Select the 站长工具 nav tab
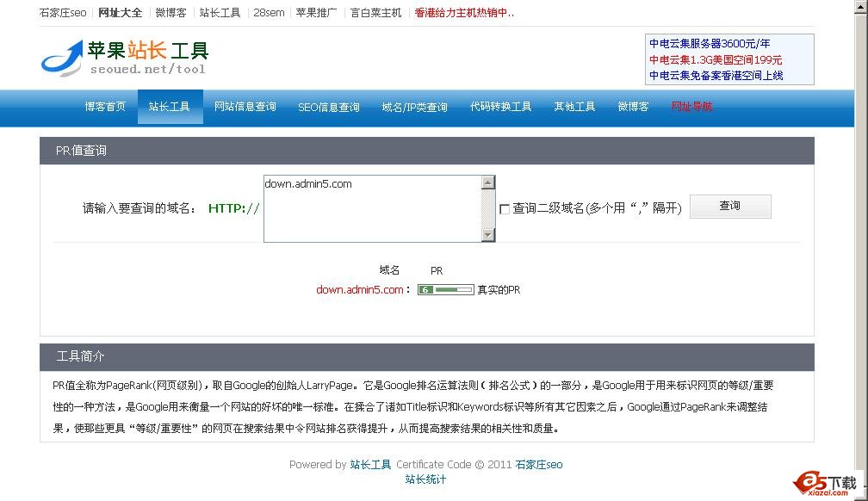Screen dimensions: 868x501 coord(170,106)
